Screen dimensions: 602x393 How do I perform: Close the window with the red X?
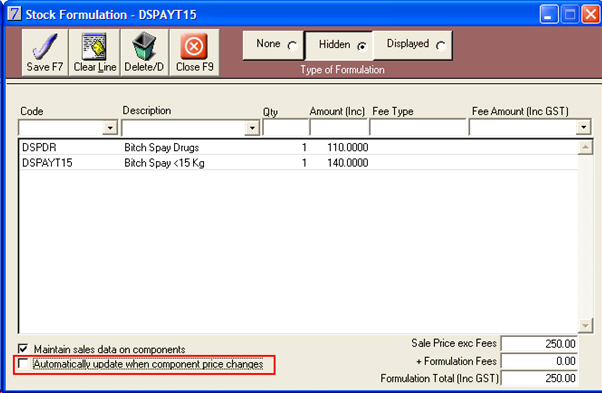coord(590,15)
